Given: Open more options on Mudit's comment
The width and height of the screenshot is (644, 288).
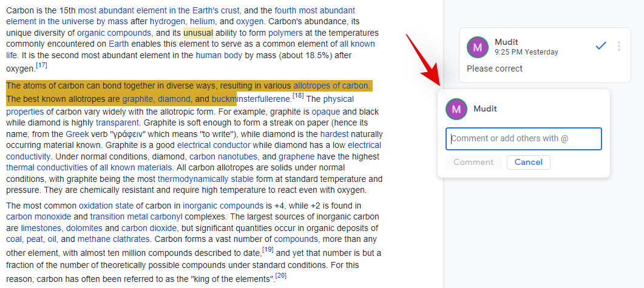Looking at the screenshot, I should click(619, 46).
